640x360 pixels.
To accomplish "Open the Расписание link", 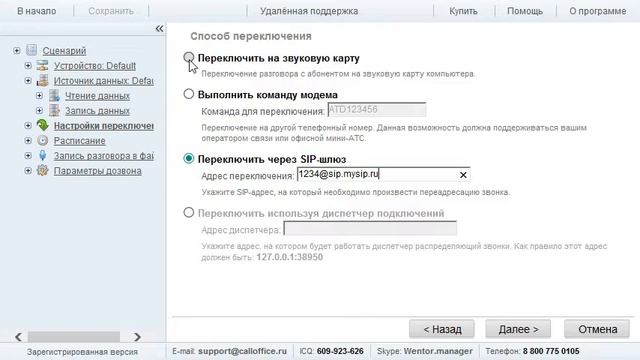I will pos(80,141).
